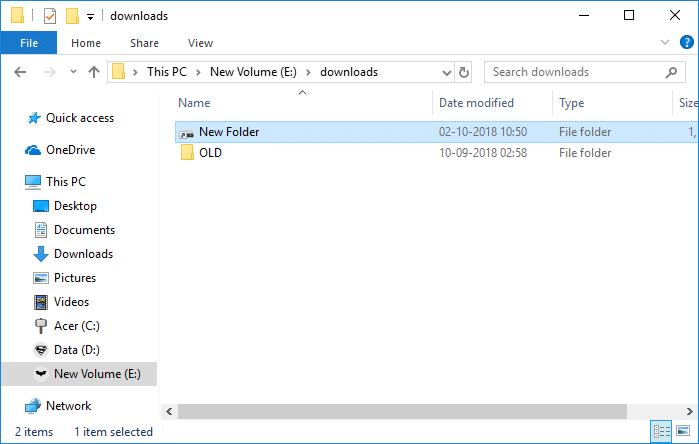Switch to the Share ribbon tab
This screenshot has height=444, width=699.
pos(144,43)
